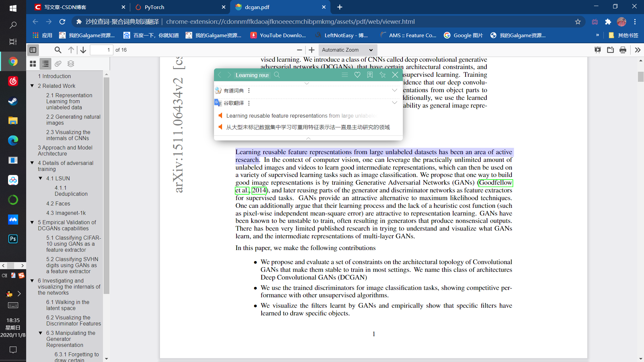Open the translation popup hamburger menu
Screen dimensions: 644x362
(345, 75)
